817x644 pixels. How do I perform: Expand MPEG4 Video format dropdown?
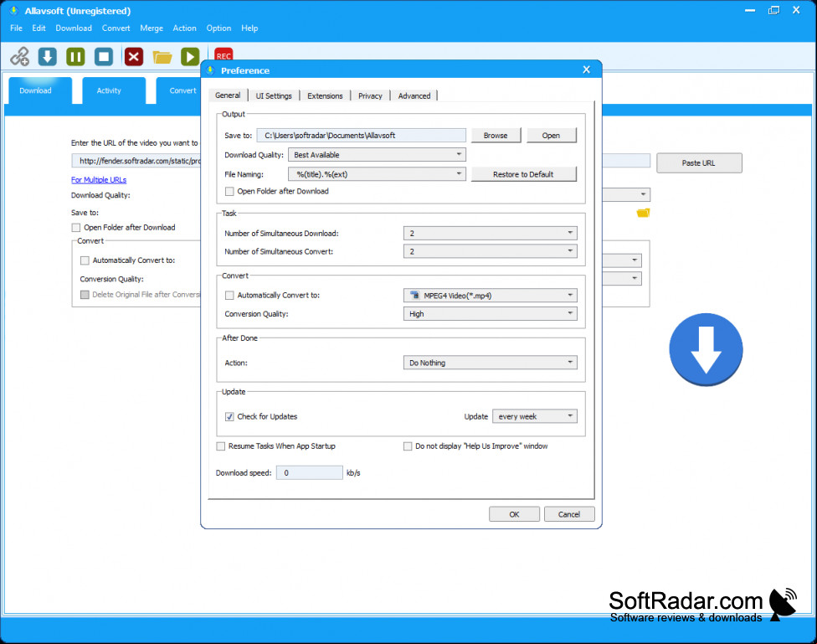[491, 295]
